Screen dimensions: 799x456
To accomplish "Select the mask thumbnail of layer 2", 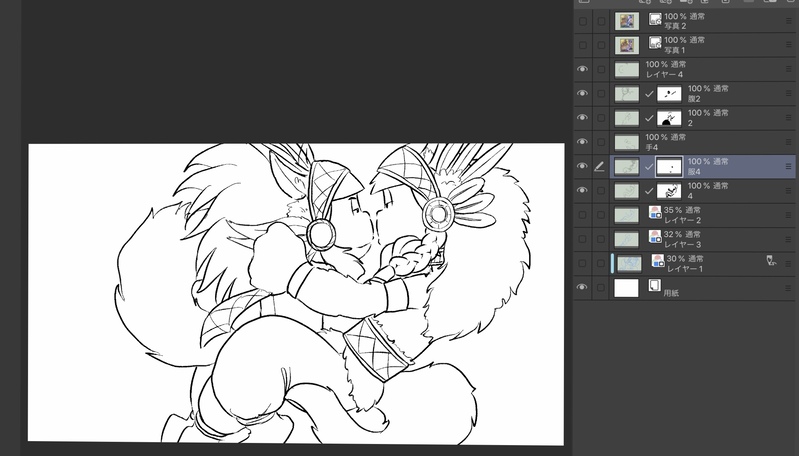I will coord(669,118).
